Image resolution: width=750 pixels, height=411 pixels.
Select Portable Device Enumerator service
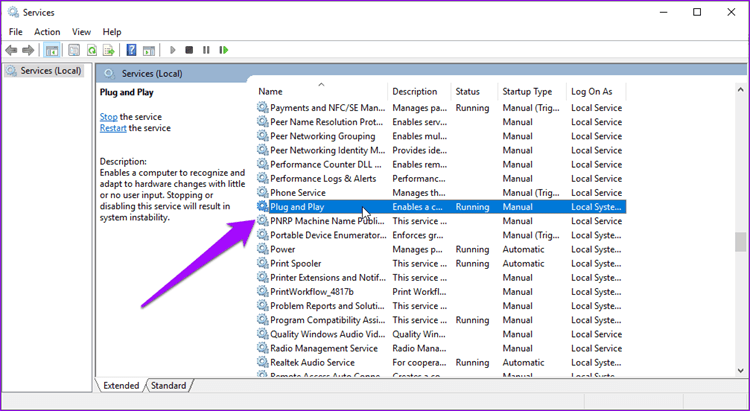point(441,235)
